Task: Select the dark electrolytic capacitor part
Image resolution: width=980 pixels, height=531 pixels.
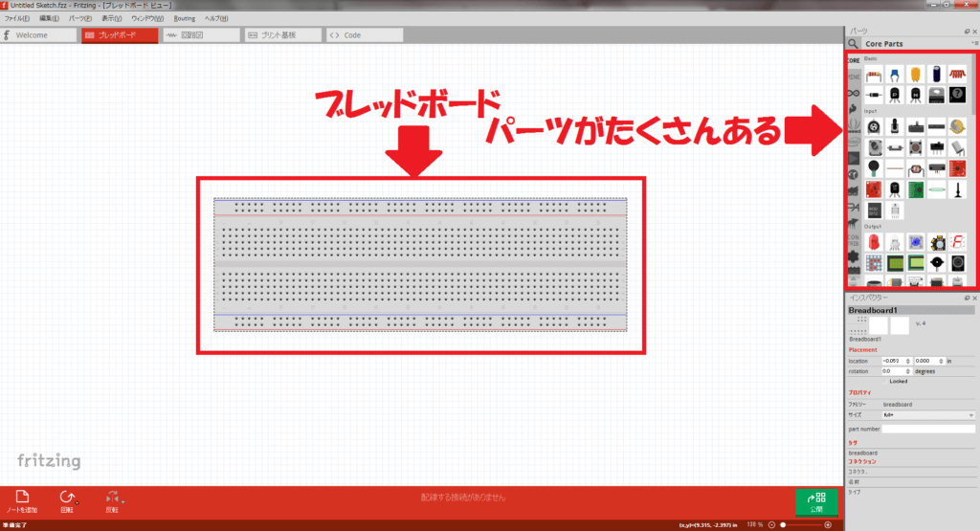Action: click(936, 75)
